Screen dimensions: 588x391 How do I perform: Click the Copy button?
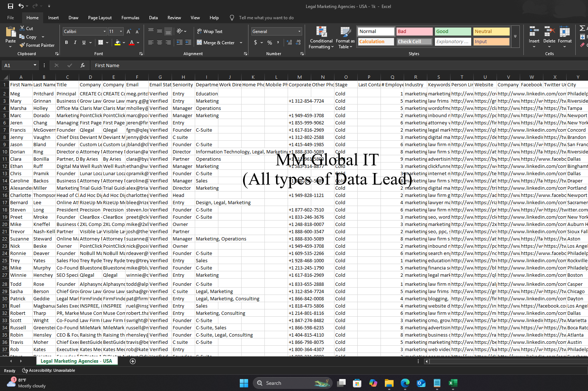coord(28,37)
